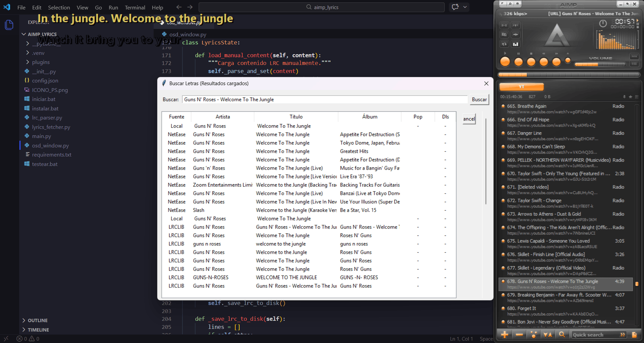Pause the track in AIMP
This screenshot has width=644, height=343.
518,62
